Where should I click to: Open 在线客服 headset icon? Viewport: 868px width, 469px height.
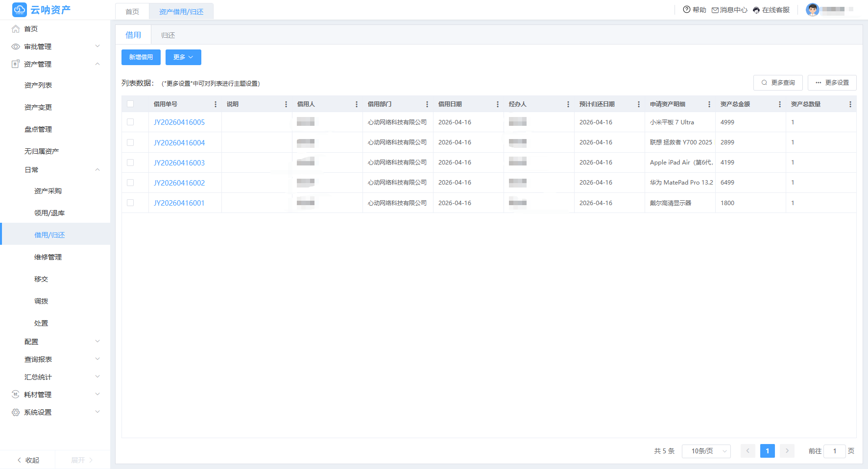pos(756,10)
